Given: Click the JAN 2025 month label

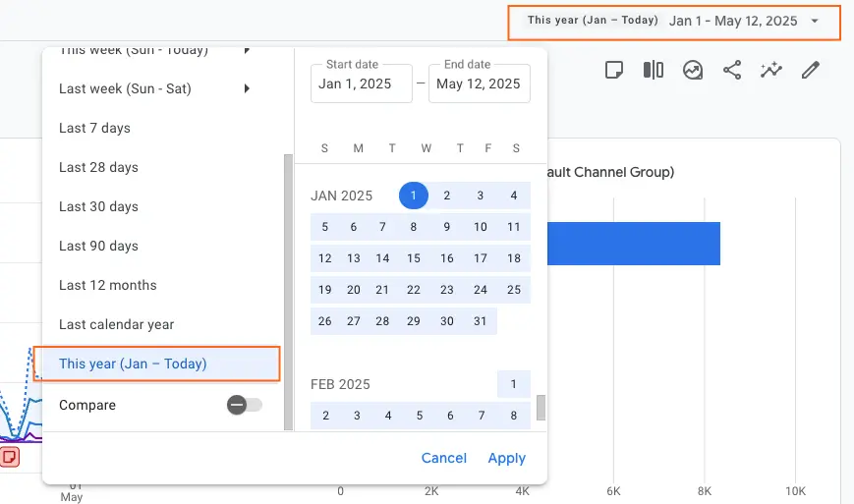Looking at the screenshot, I should coord(341,196).
